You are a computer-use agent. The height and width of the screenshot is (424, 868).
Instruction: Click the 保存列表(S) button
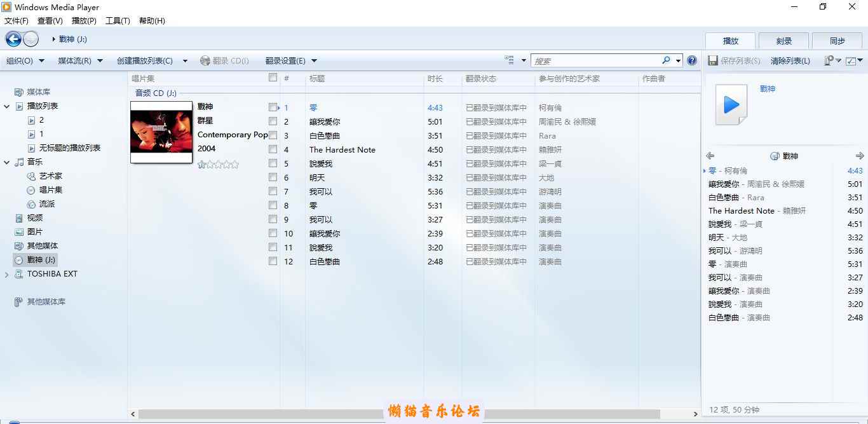click(x=735, y=61)
